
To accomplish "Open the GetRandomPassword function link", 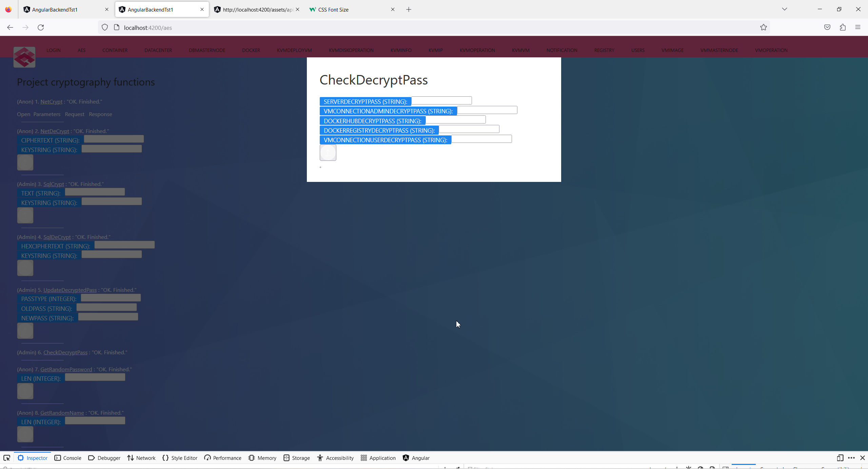I will pyautogui.click(x=66, y=369).
